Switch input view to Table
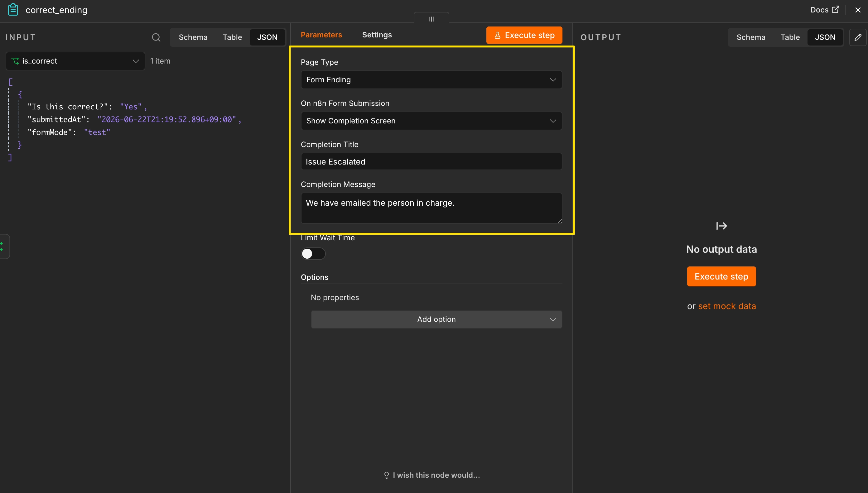868x493 pixels. coord(232,37)
